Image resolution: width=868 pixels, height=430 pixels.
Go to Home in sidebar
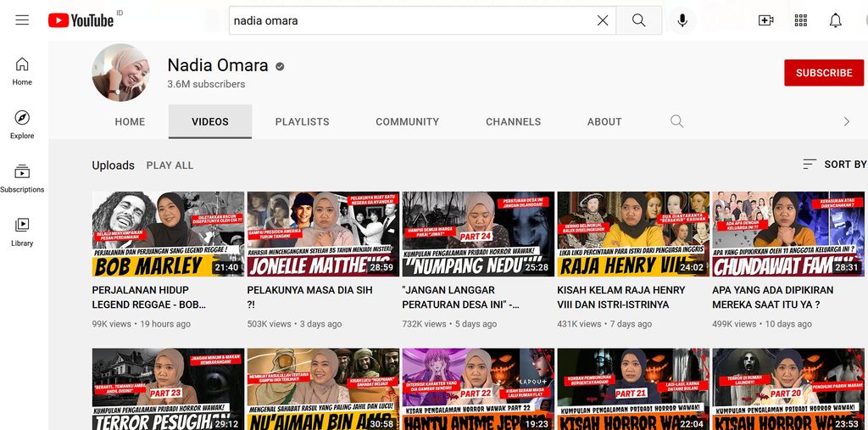(22, 71)
